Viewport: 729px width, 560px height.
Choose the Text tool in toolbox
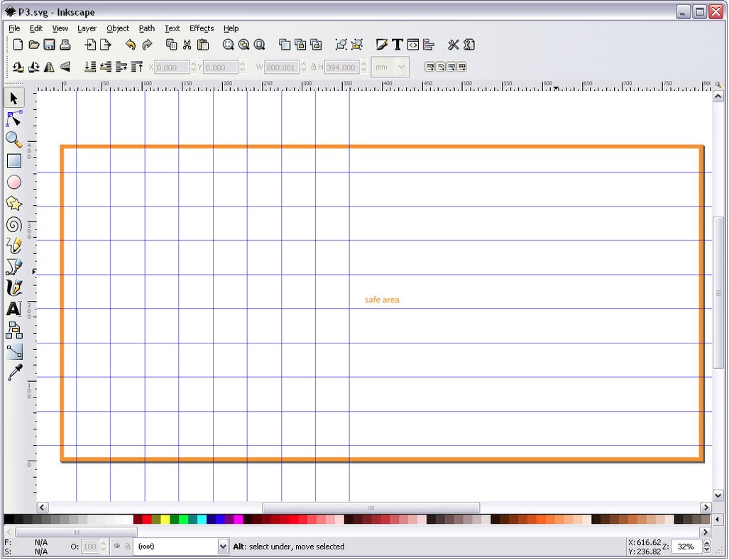click(x=14, y=309)
